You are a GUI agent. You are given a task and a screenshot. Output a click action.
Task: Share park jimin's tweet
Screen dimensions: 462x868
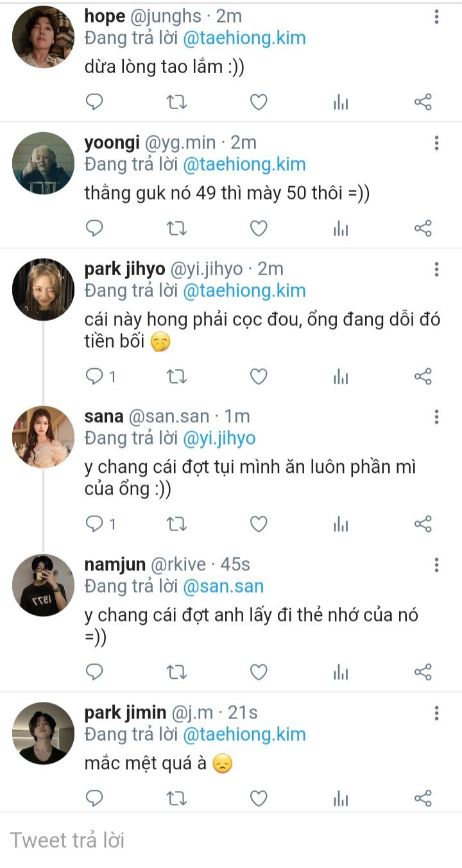click(423, 798)
